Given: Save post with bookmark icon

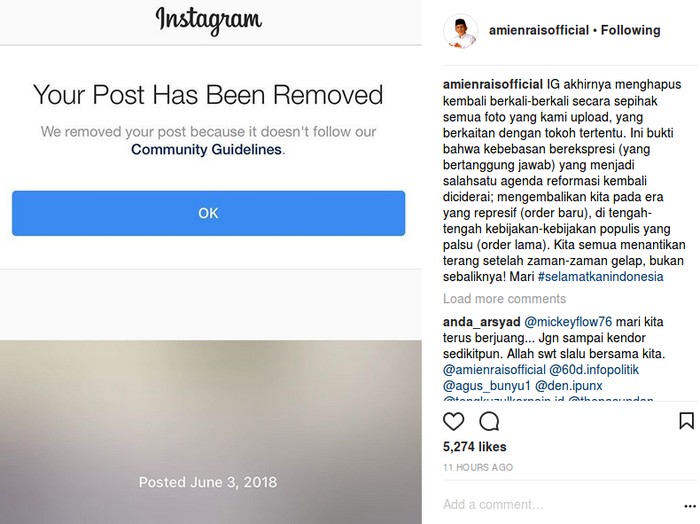Looking at the screenshot, I should [x=686, y=421].
